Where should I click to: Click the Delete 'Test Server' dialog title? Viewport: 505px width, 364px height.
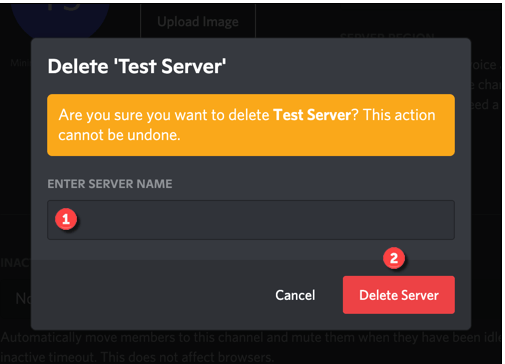tap(137, 66)
